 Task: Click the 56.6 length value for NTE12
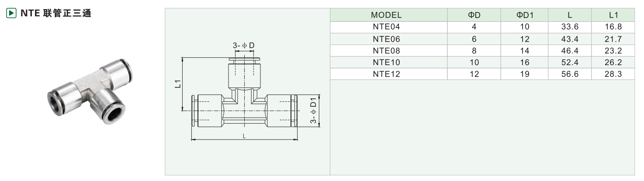[570, 74]
